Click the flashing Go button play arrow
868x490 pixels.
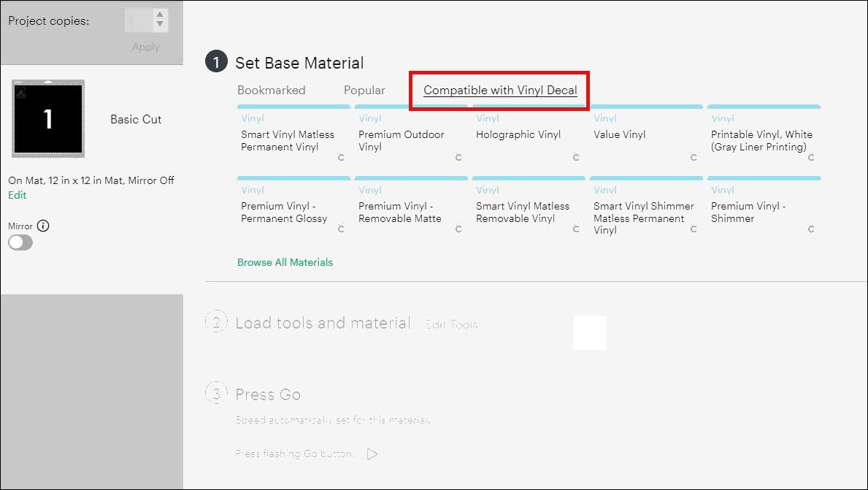point(372,453)
